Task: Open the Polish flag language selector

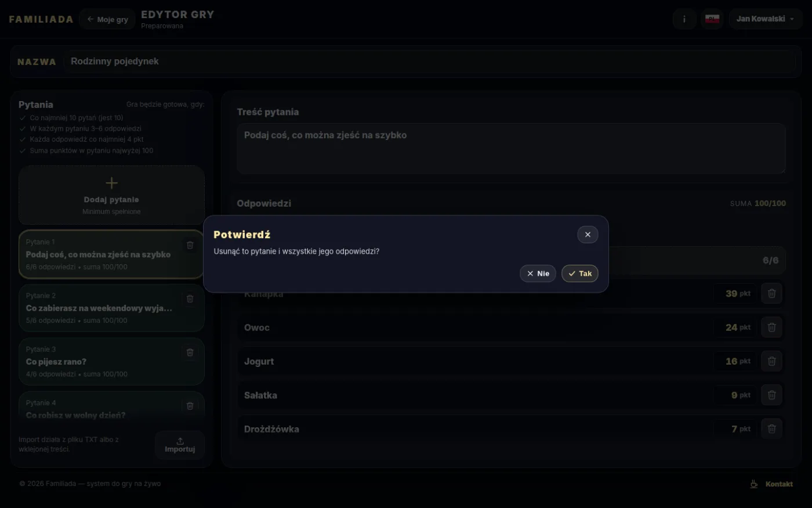Action: tap(712, 19)
